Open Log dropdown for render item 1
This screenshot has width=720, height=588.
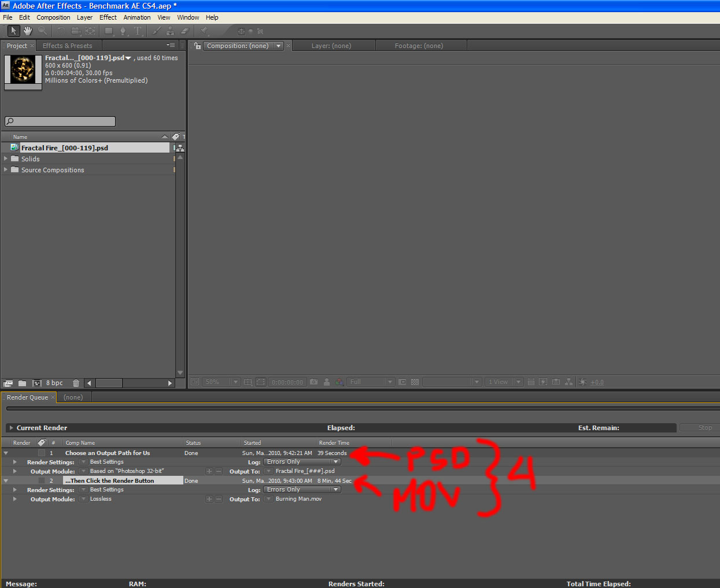tap(302, 462)
